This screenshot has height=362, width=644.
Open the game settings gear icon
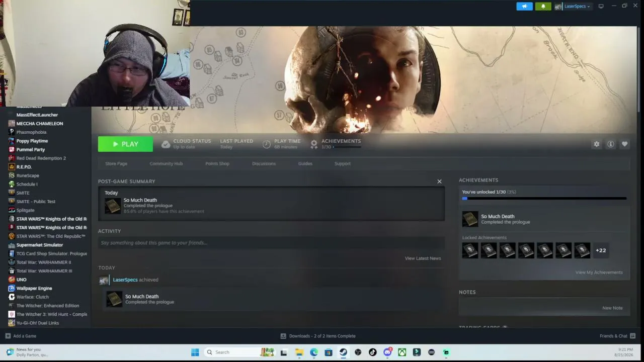596,144
